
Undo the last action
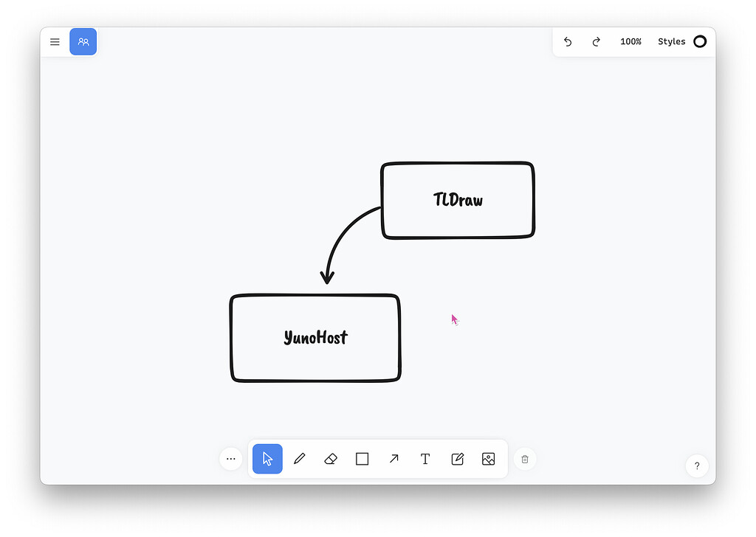click(x=568, y=42)
